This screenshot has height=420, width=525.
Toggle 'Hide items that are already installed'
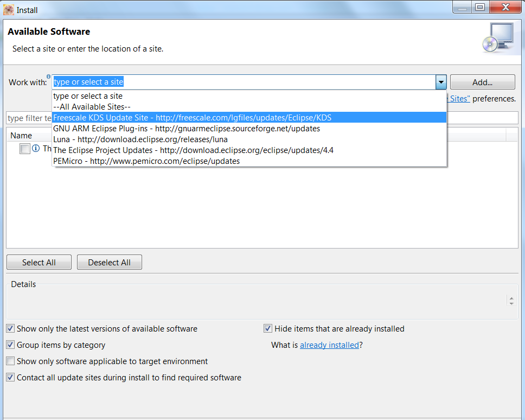[267, 328]
